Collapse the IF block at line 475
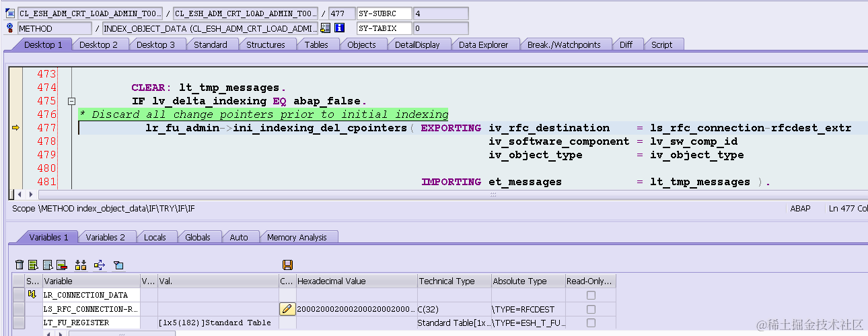868x336 pixels. point(71,101)
